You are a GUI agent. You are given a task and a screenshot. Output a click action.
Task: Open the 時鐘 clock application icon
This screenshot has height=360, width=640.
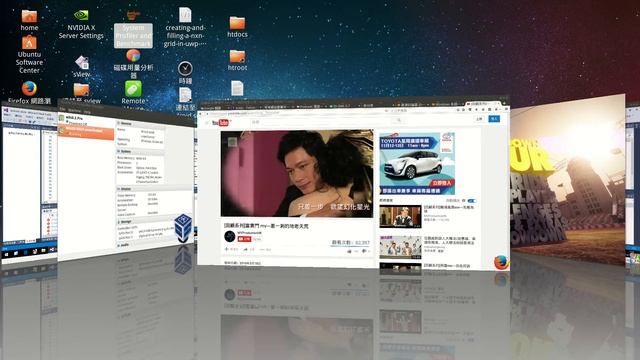[x=185, y=73]
